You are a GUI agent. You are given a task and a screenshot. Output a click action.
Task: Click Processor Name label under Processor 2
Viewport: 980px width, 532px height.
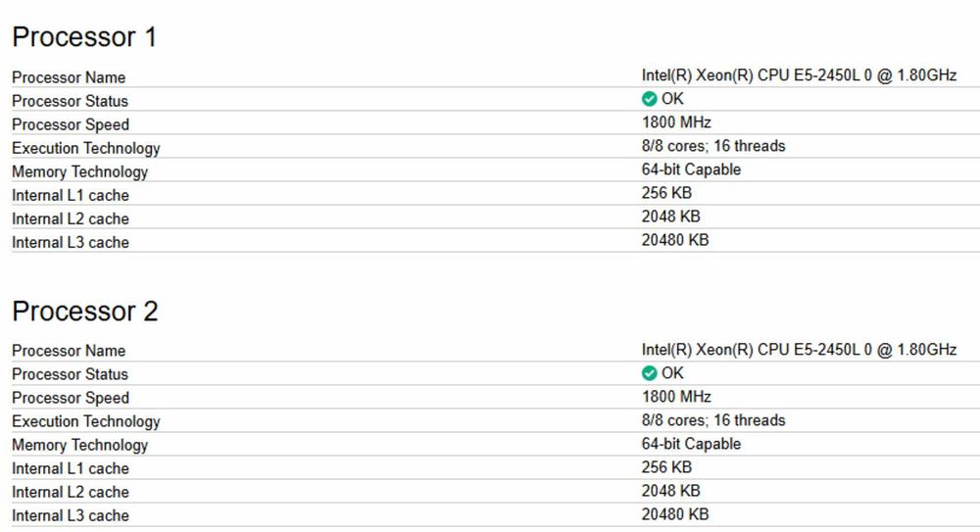(69, 351)
